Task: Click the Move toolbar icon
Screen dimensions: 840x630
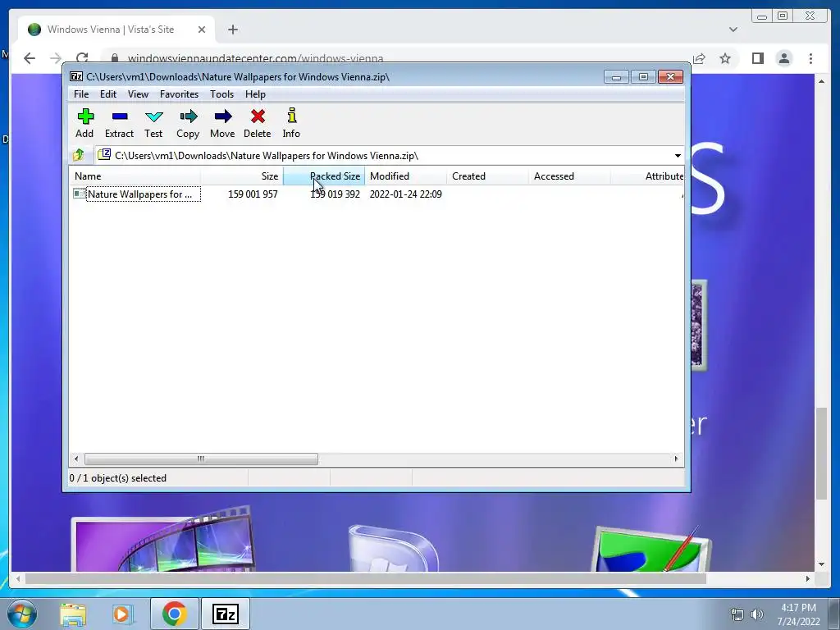Action: point(222,124)
